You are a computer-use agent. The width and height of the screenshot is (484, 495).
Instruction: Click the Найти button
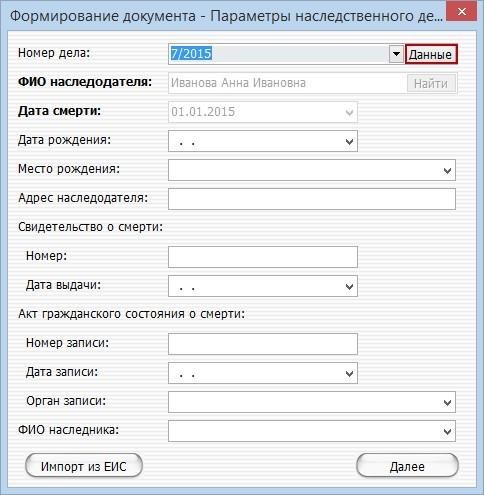[431, 83]
